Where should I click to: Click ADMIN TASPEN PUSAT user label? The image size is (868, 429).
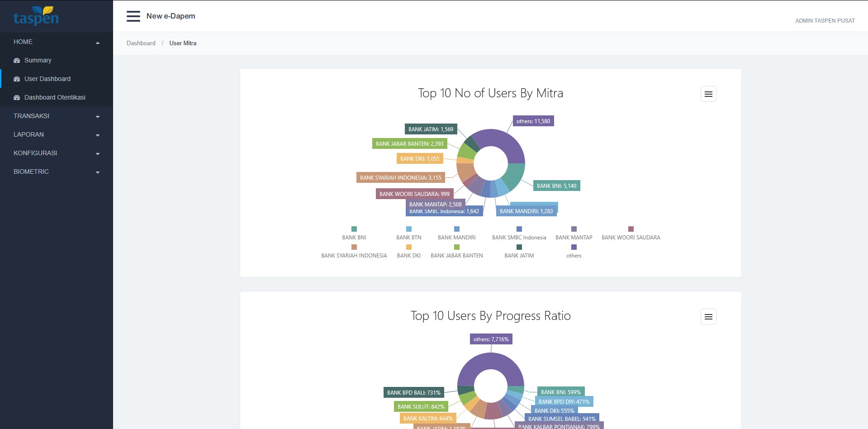tap(825, 21)
